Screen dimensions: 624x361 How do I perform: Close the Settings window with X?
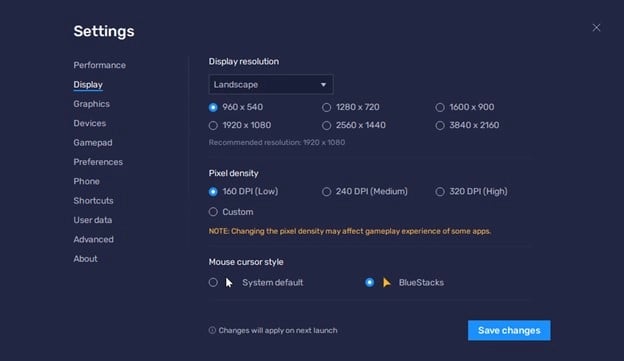[x=596, y=27]
